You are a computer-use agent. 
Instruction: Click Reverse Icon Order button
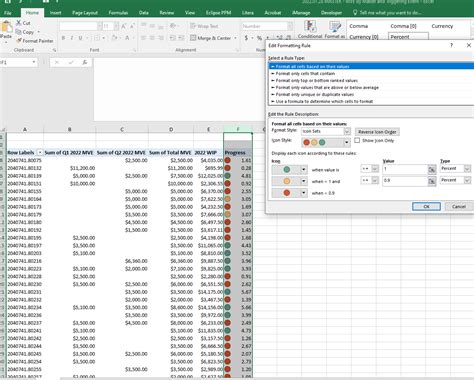pyautogui.click(x=377, y=132)
